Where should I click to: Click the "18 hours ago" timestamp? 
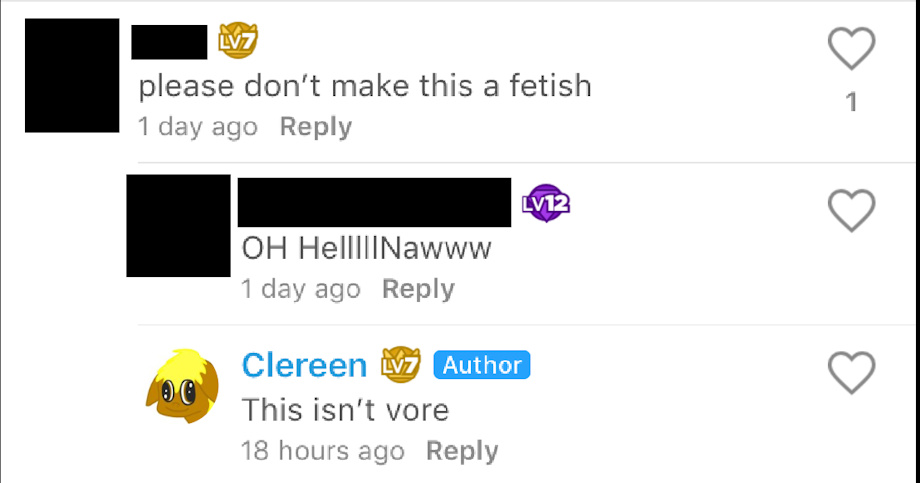point(323,451)
